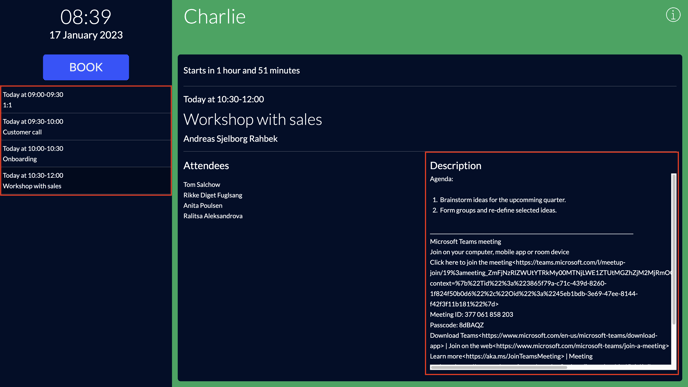Screen dimensions: 688x387
Task: Click organizer name Andreas Sjelborg Rahbek
Action: pyautogui.click(x=230, y=139)
